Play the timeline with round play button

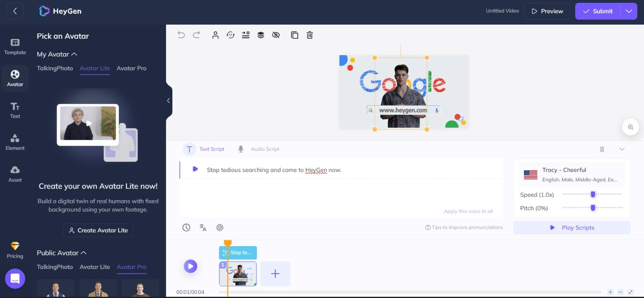190,266
